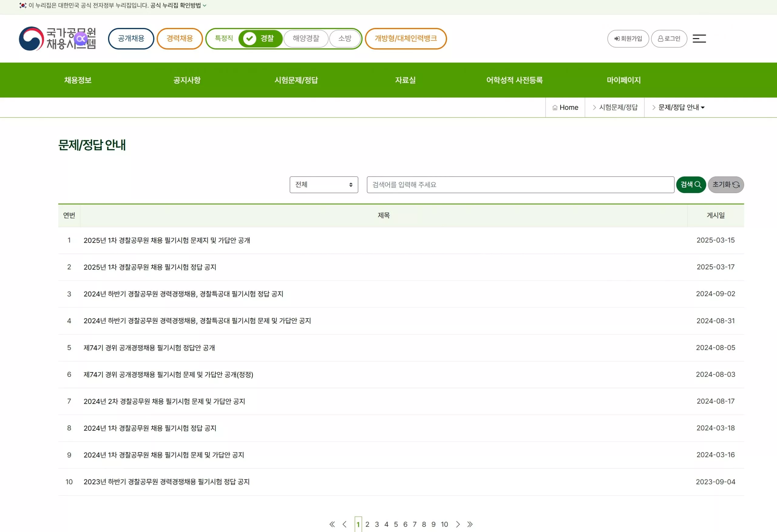Viewport: 777px width, 532px height.
Task: Open the hamburger menu icon
Action: click(x=699, y=39)
